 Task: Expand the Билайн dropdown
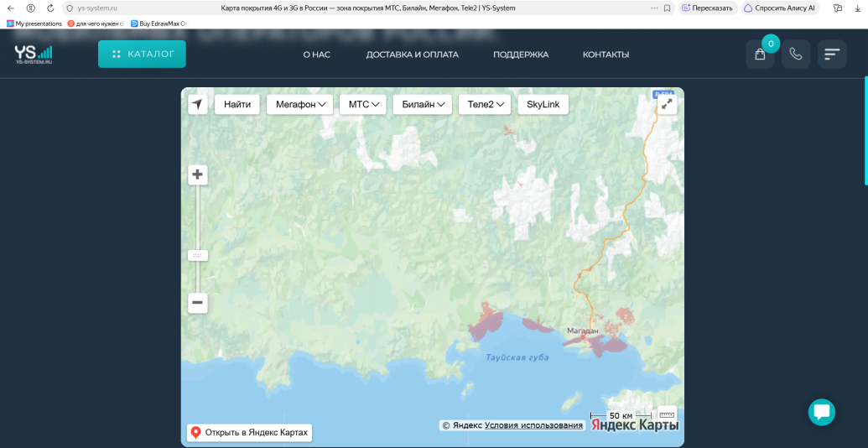point(422,104)
